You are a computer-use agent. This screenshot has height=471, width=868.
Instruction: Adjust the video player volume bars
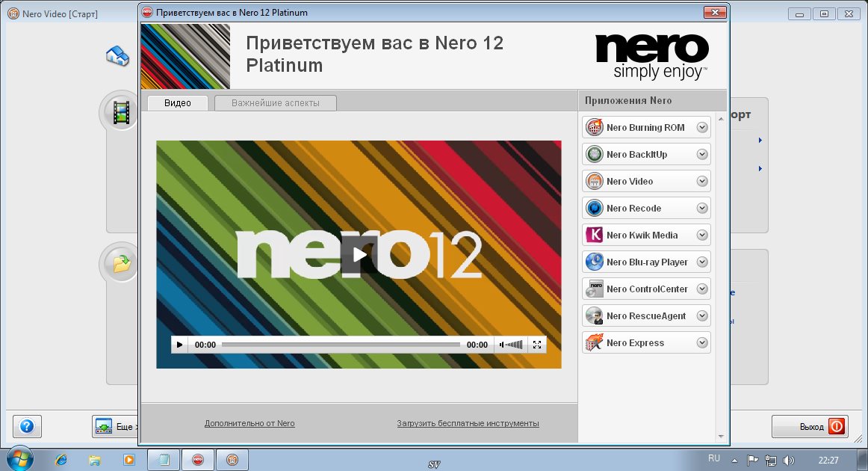pyautogui.click(x=514, y=345)
